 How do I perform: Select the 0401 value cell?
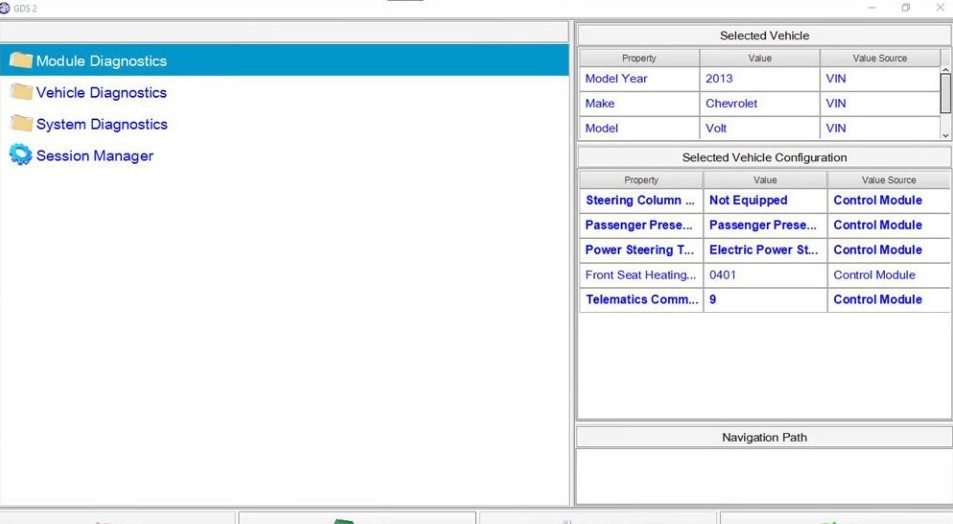765,275
